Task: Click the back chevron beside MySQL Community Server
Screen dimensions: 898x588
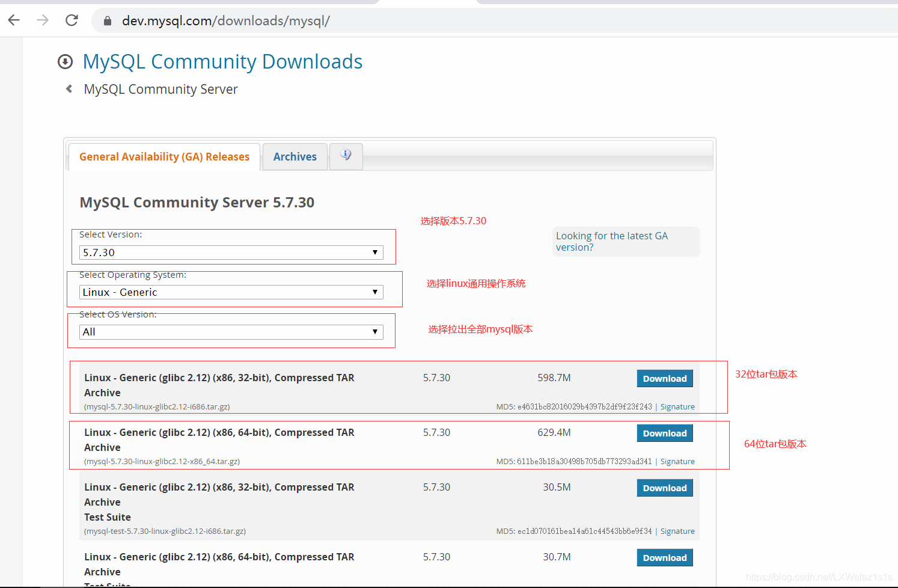Action: point(69,89)
